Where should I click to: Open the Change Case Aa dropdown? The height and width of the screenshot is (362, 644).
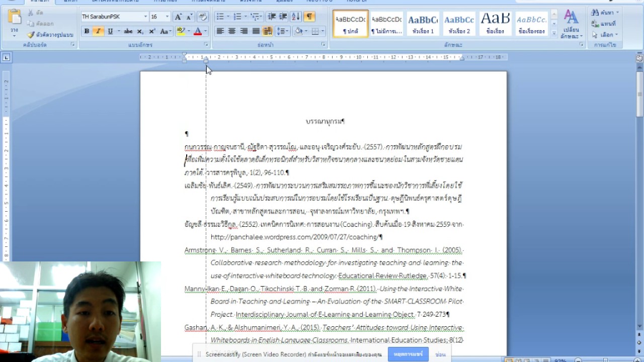coord(166,31)
